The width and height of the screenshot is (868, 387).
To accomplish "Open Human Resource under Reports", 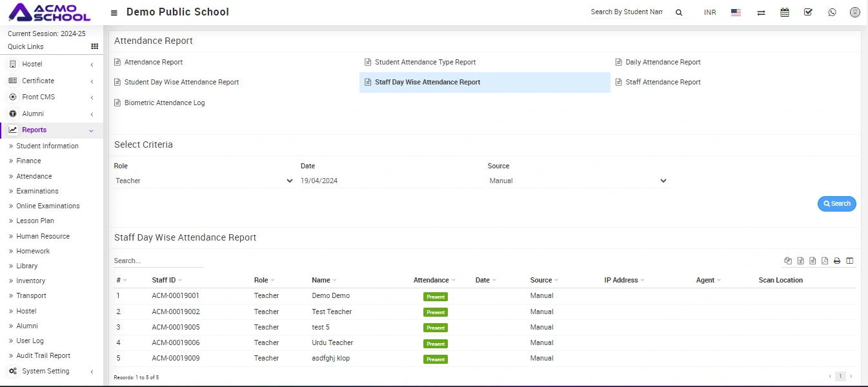I will pyautogui.click(x=43, y=236).
